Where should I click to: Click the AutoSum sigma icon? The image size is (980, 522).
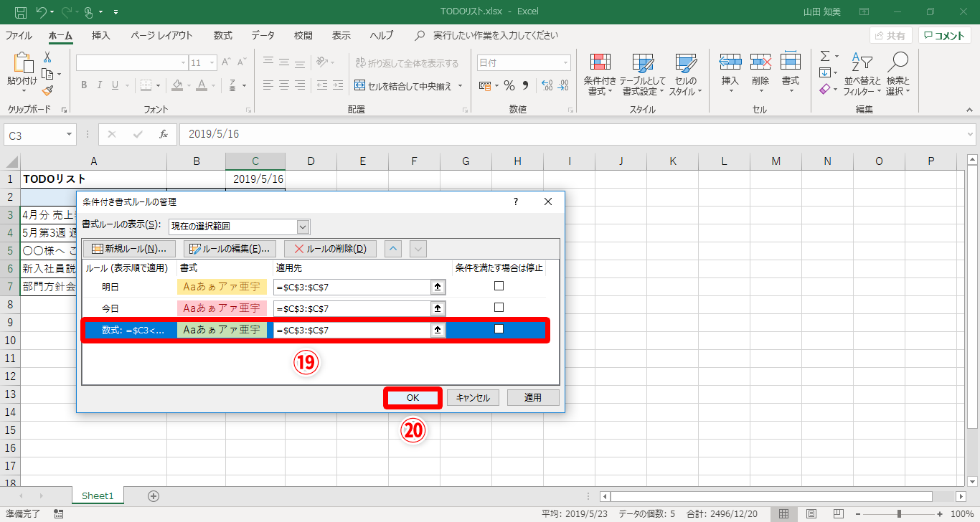[825, 56]
